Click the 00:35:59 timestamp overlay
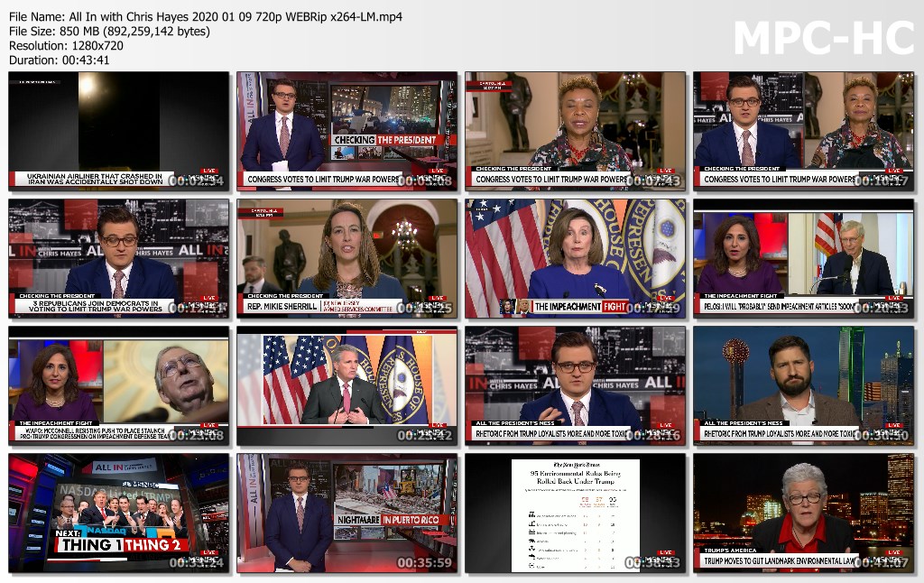Image resolution: width=924 pixels, height=583 pixels. pyautogui.click(x=424, y=563)
